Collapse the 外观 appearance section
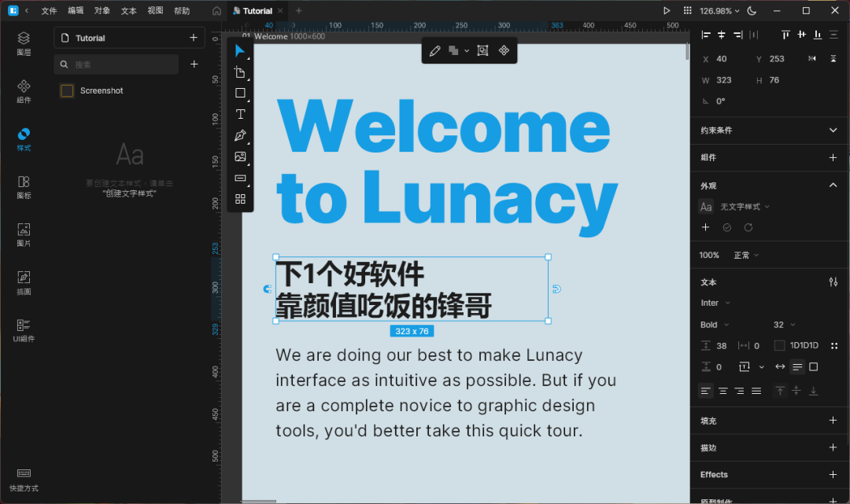Image resolution: width=850 pixels, height=504 pixels. [x=833, y=185]
